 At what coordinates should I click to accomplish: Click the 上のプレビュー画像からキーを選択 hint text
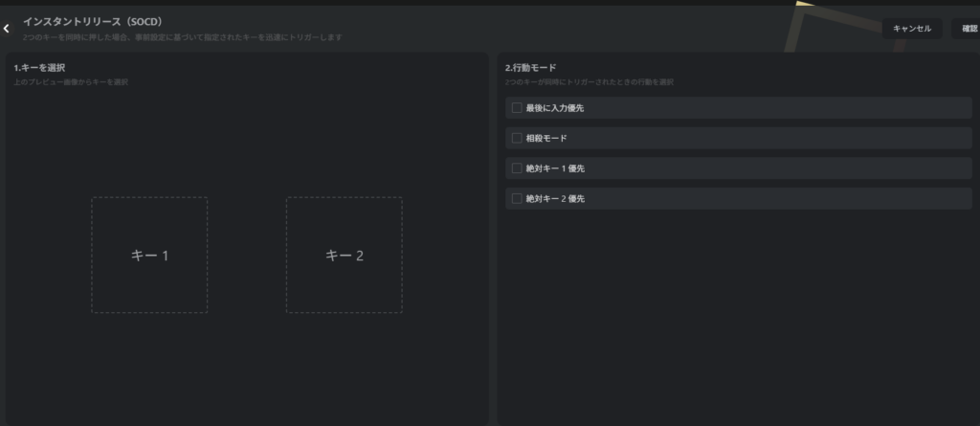71,82
